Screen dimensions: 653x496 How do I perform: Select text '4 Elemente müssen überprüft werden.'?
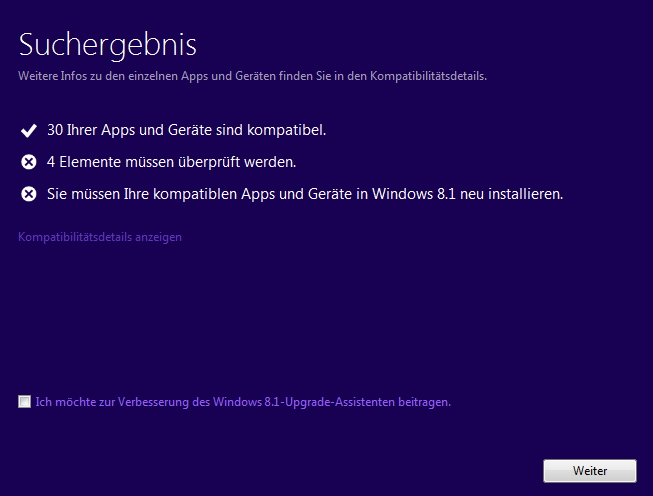(x=172, y=162)
